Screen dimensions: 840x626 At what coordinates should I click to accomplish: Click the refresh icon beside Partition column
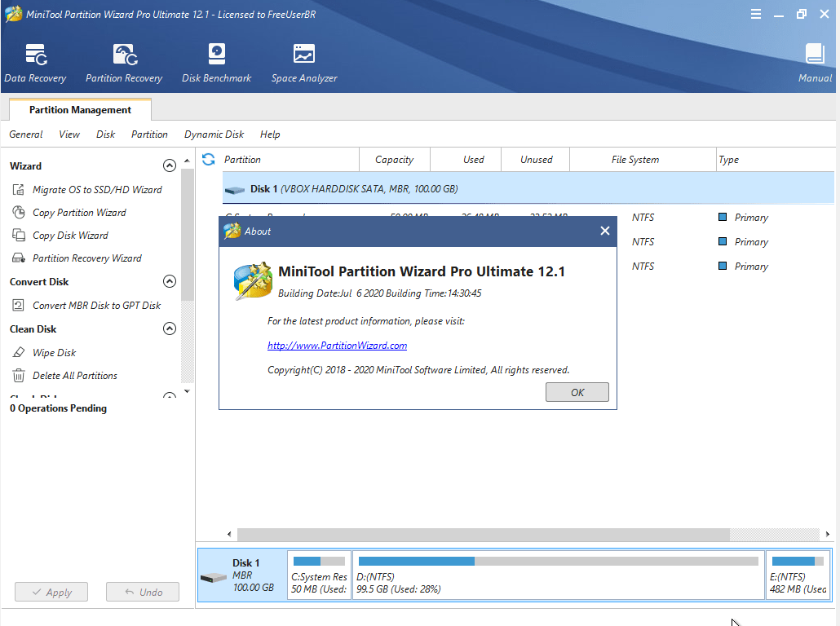pos(209,159)
